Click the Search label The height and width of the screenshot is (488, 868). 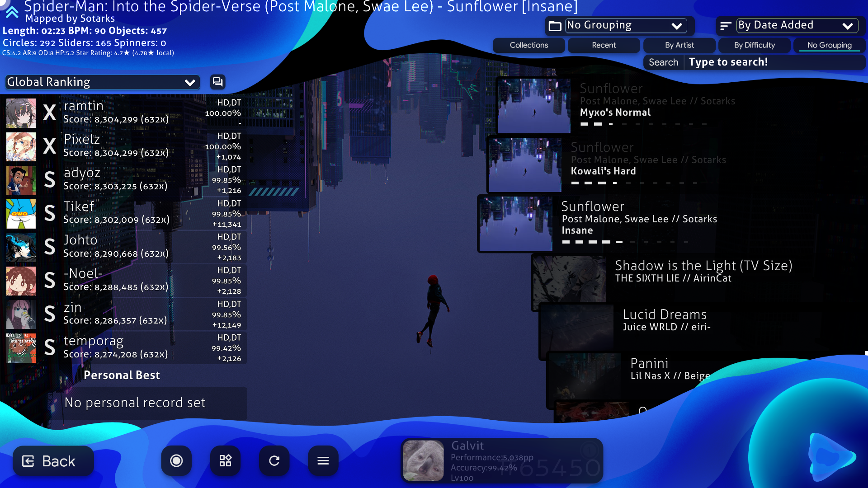(663, 62)
